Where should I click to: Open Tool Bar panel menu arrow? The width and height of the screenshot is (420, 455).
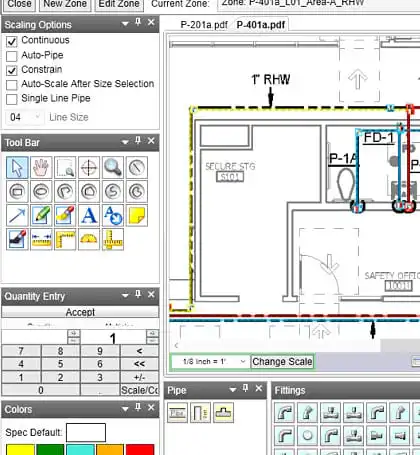point(125,142)
